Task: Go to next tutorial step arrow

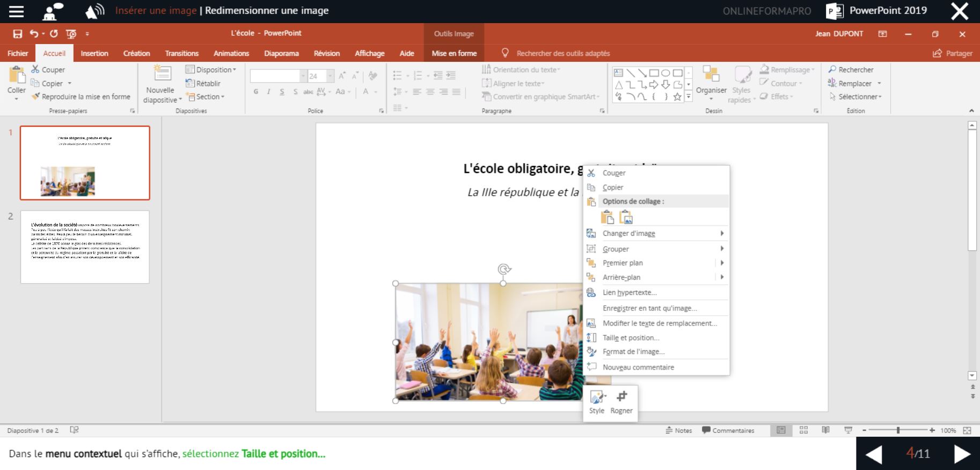Action: [962, 454]
